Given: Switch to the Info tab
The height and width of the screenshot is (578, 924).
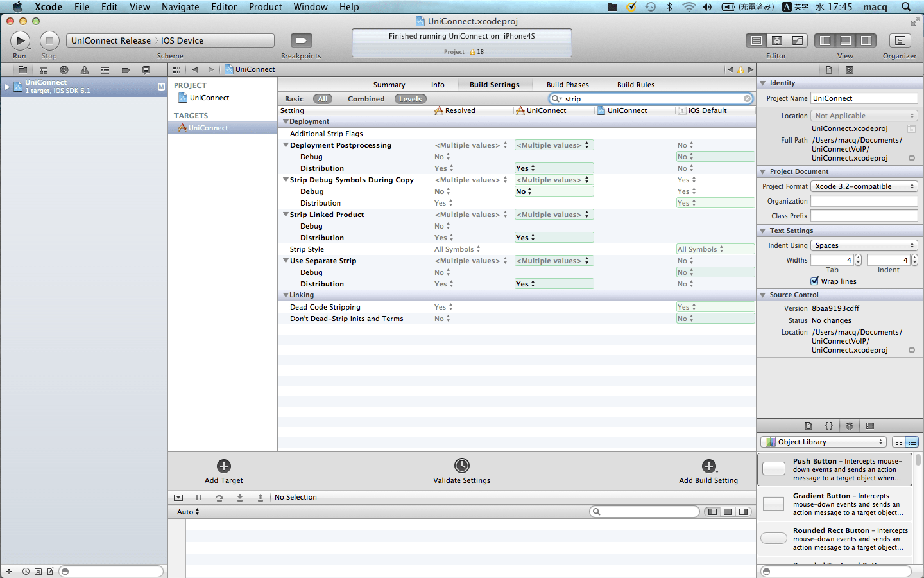Looking at the screenshot, I should click(438, 85).
